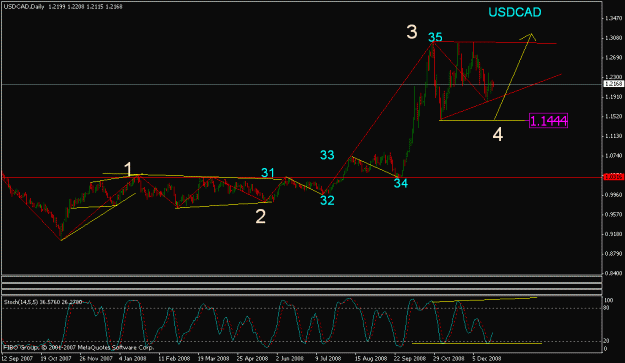Click the Stoch(14,5,5) indicator label
The width and height of the screenshot is (625, 363).
[43, 302]
